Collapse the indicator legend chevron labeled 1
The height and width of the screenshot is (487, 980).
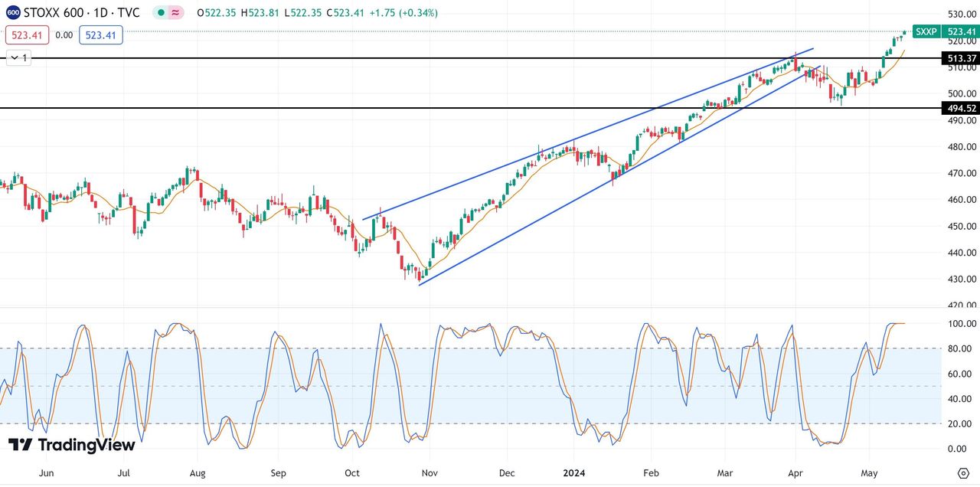[x=19, y=57]
